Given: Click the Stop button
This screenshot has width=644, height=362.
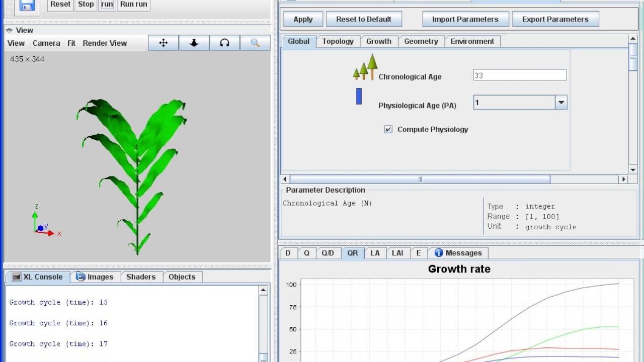Looking at the screenshot, I should click(x=86, y=5).
